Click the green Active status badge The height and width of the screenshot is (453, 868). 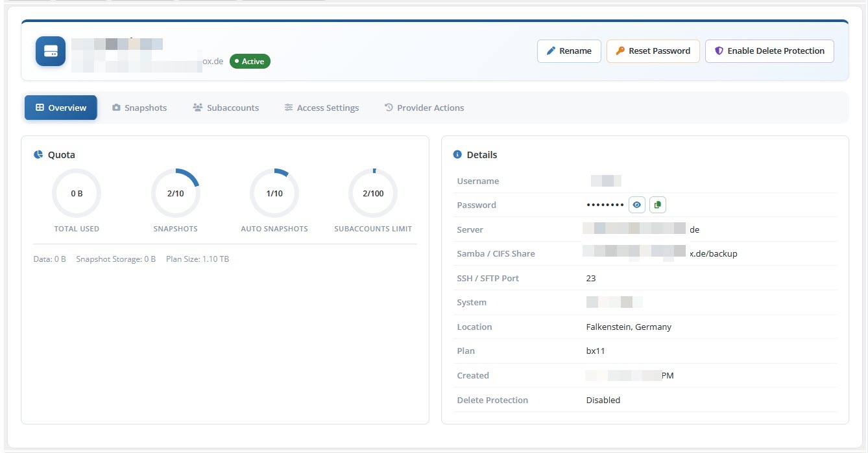(250, 61)
